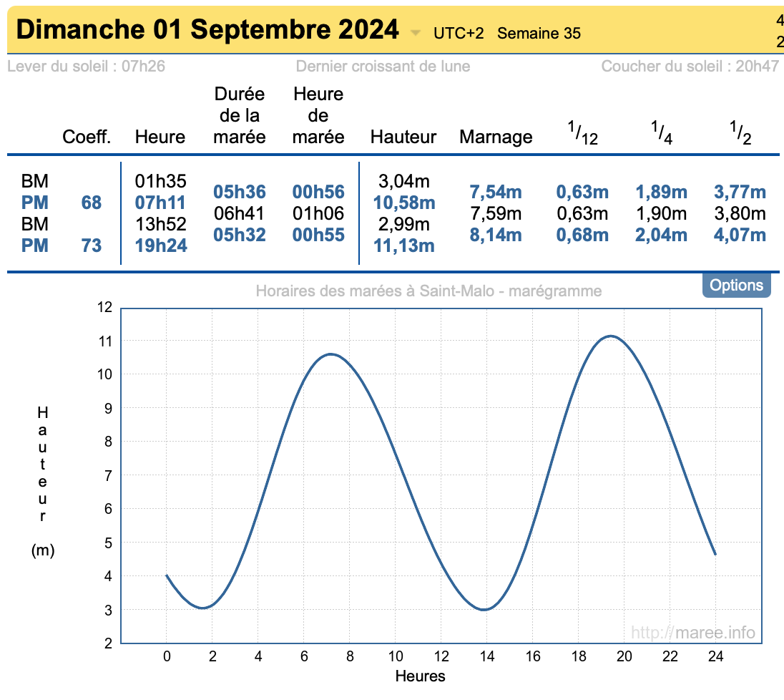This screenshot has height=700, width=784.
Task: Open the maree.info watermark link
Action: (x=692, y=632)
